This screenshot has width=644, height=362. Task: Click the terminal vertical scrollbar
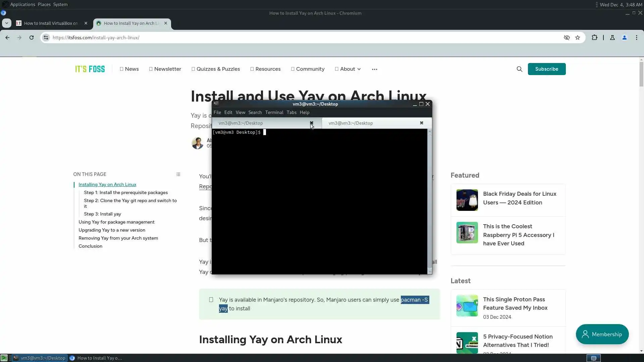(x=430, y=201)
